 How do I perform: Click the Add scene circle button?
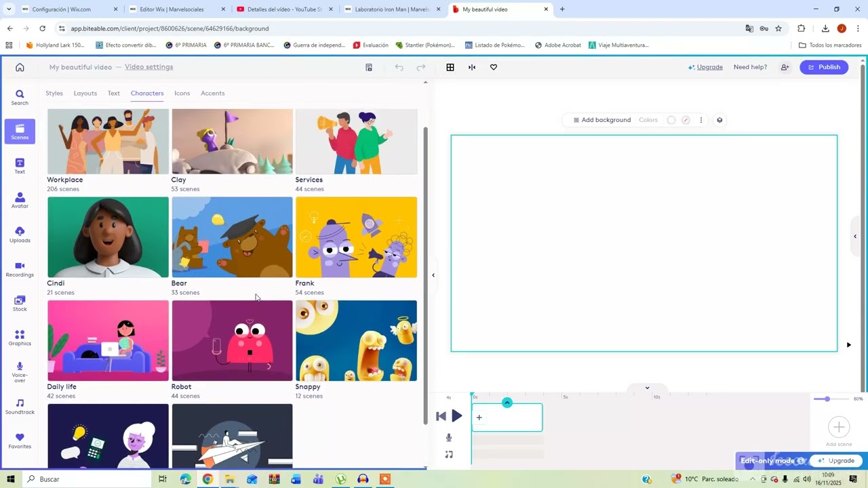839,427
